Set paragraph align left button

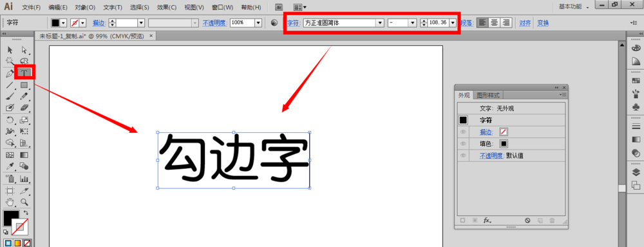coord(482,23)
